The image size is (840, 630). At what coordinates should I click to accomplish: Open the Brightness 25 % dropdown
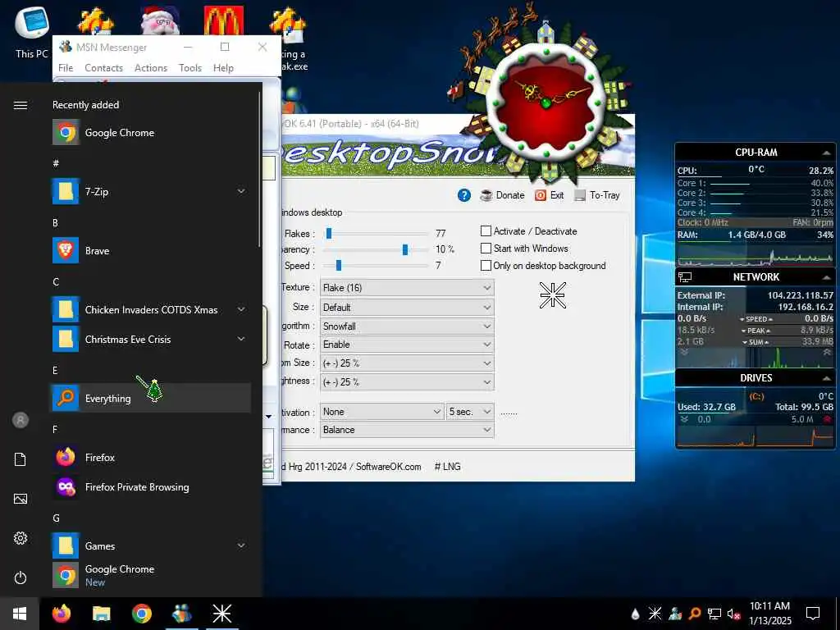point(407,382)
